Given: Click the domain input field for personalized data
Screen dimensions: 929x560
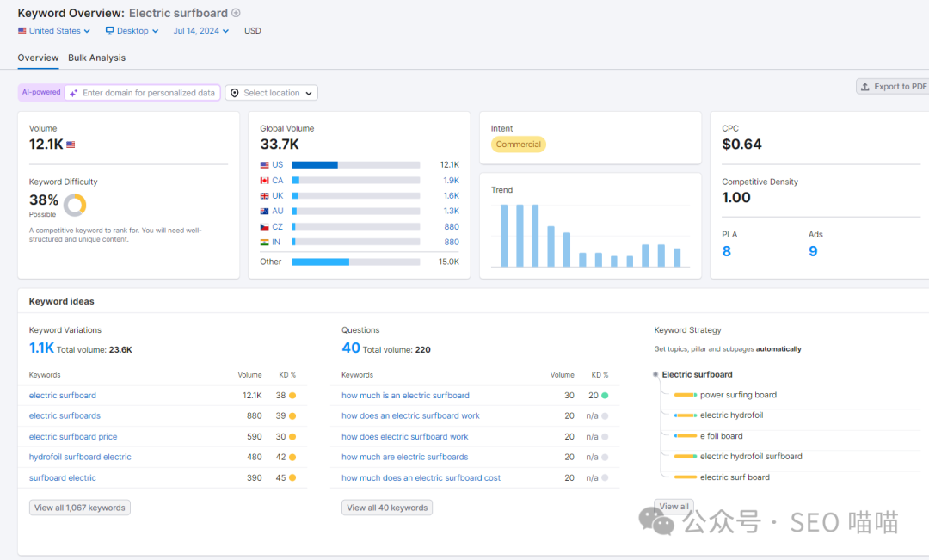Looking at the screenshot, I should pos(148,93).
